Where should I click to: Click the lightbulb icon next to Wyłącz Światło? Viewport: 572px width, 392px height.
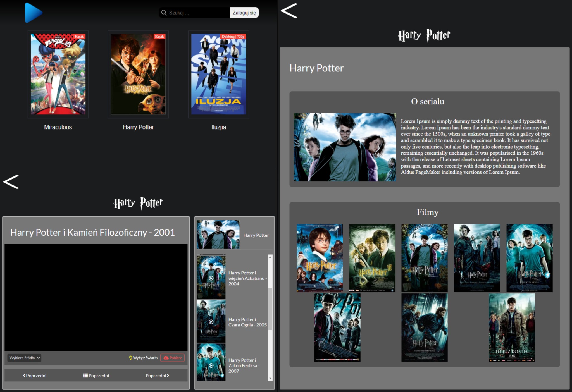pyautogui.click(x=130, y=358)
